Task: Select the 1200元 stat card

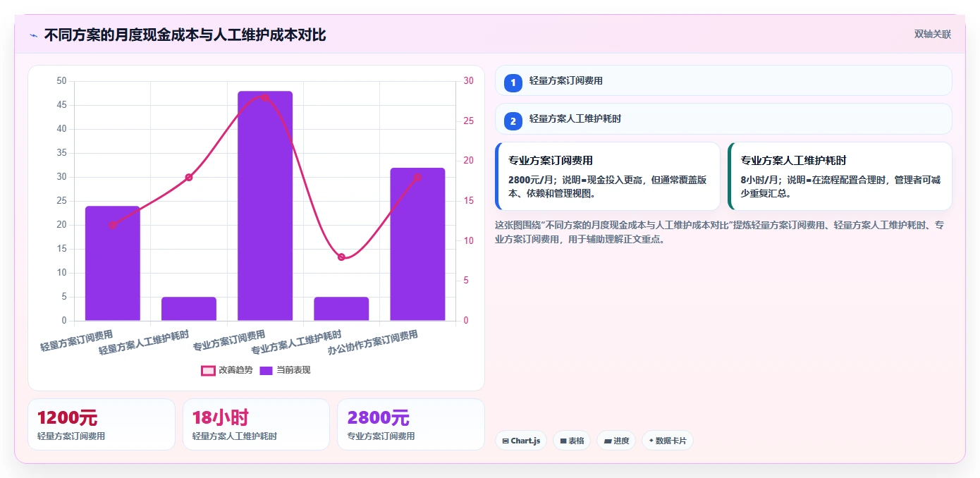Action: click(x=102, y=424)
